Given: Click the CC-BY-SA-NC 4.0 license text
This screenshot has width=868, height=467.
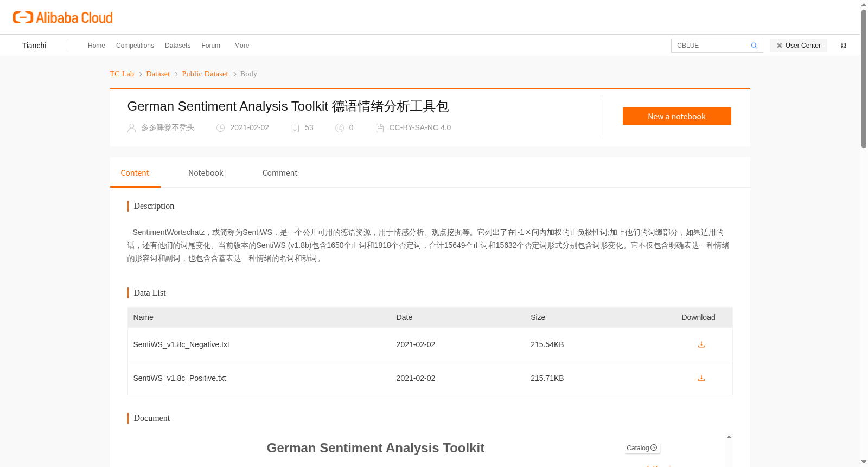Looking at the screenshot, I should (x=420, y=128).
